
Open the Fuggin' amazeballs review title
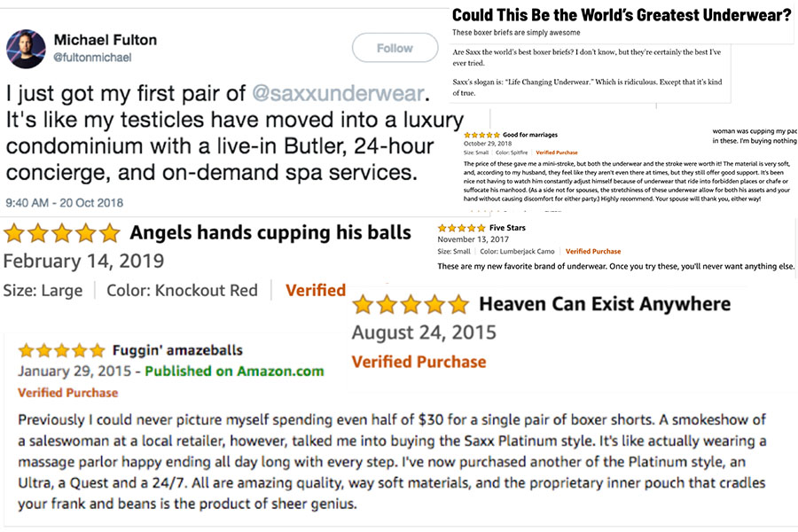pos(177,350)
